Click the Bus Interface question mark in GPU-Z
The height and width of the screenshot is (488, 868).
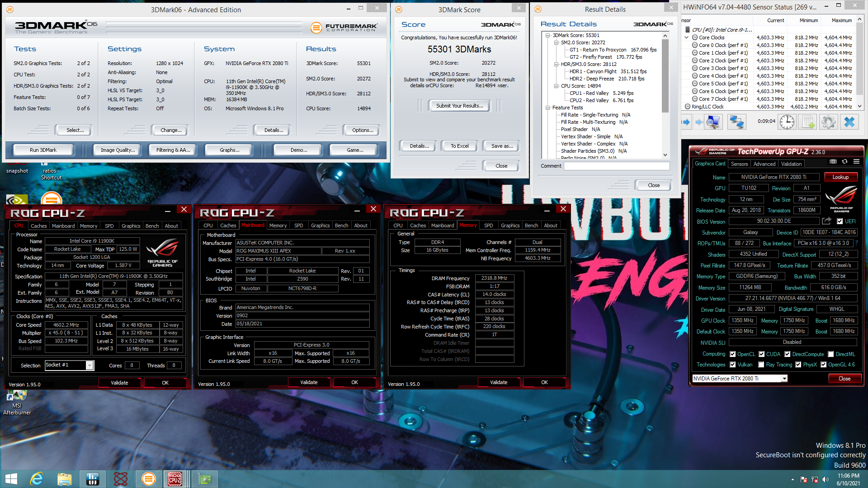point(856,243)
